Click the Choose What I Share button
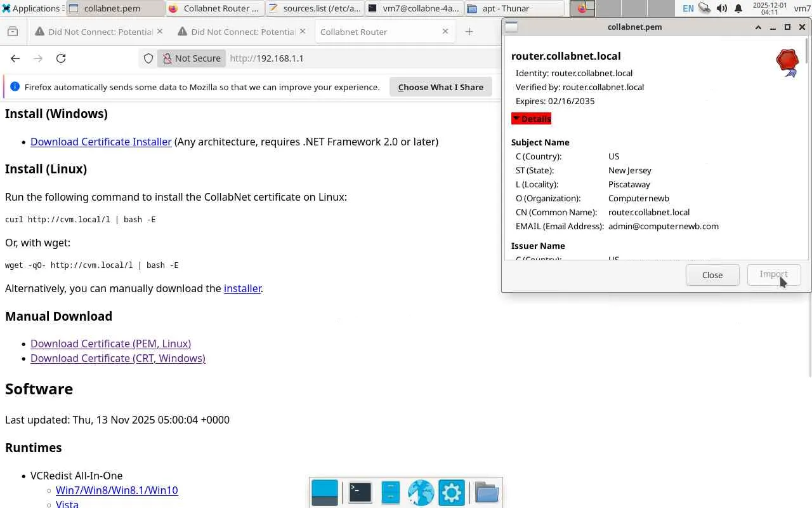 441,87
